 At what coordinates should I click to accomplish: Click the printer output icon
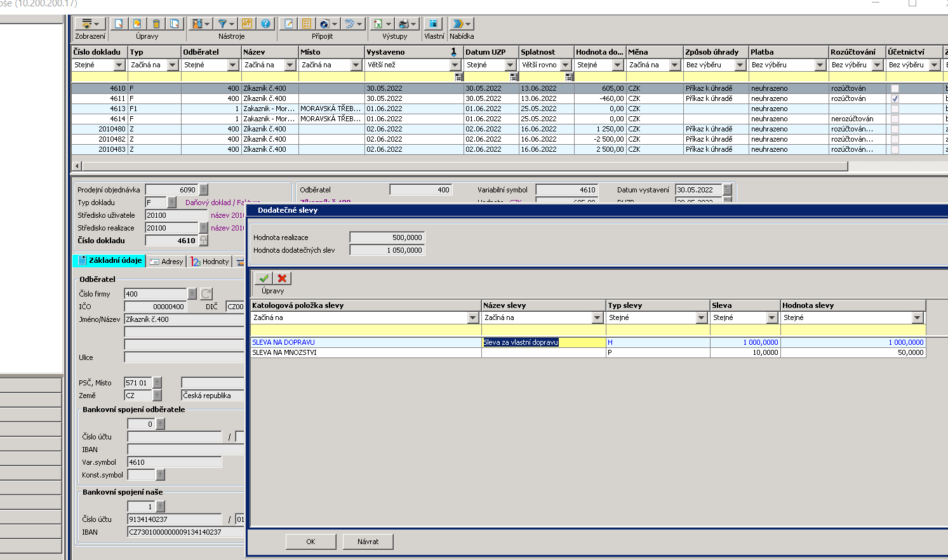click(x=404, y=24)
